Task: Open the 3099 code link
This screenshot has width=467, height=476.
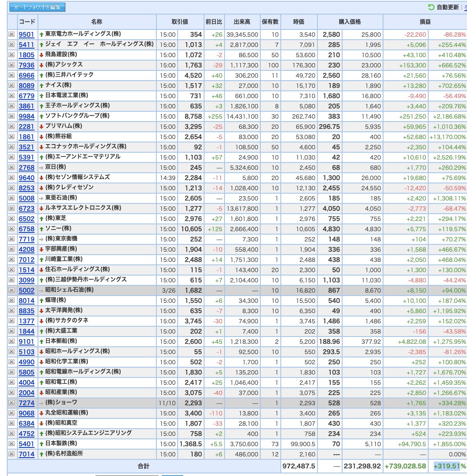Action: click(x=26, y=280)
